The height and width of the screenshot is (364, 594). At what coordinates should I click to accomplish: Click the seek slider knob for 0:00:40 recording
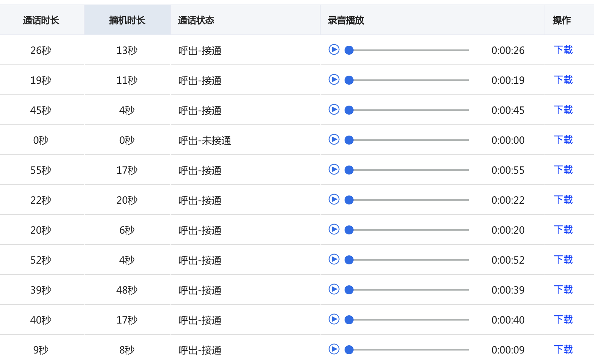coord(349,320)
